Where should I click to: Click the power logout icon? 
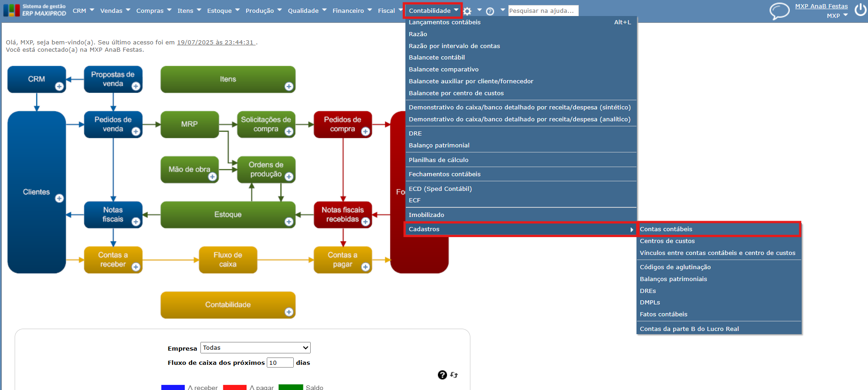coord(861,10)
